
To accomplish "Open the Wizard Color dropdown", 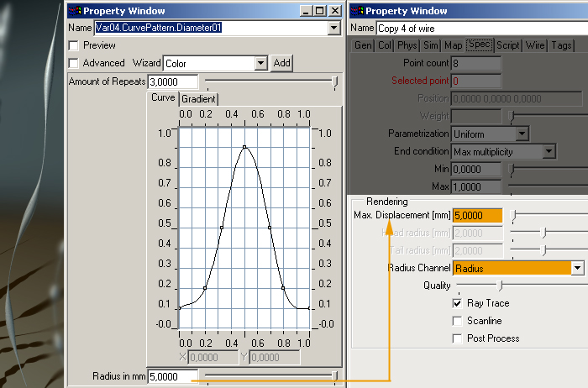I will pyautogui.click(x=260, y=63).
